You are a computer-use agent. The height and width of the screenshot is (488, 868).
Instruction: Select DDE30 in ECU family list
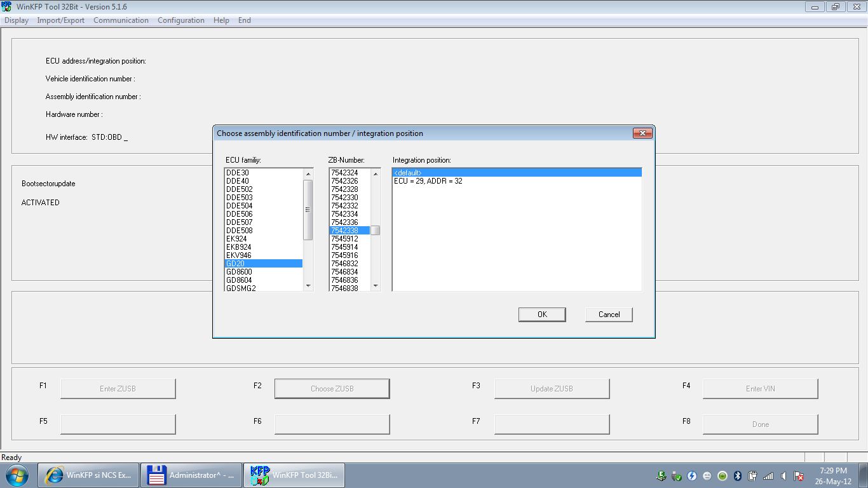click(x=264, y=173)
